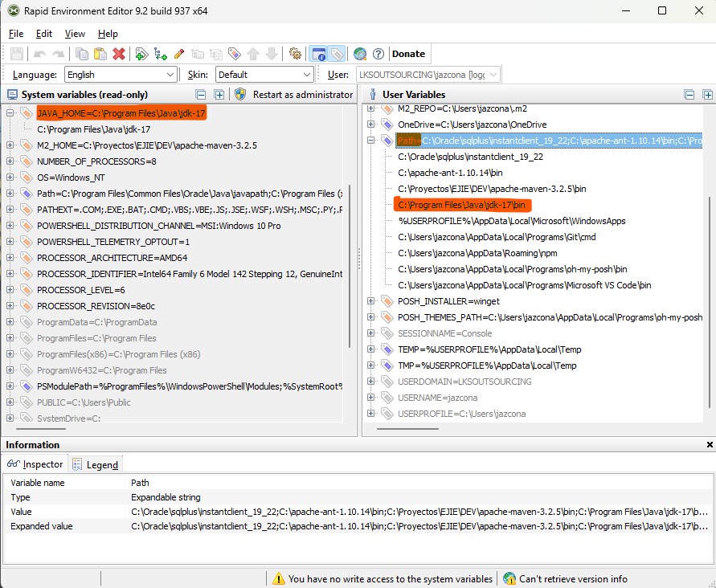
Task: Close the Information panel
Action: (x=710, y=445)
